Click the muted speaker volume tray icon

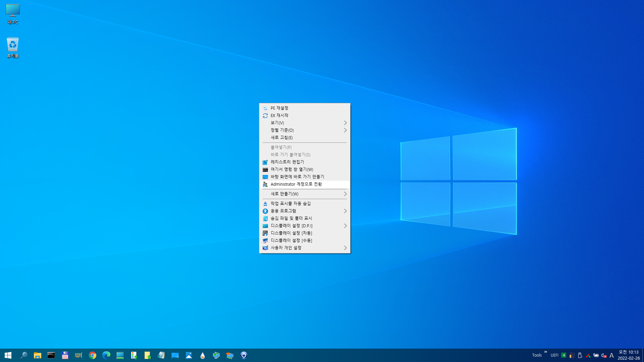pyautogui.click(x=604, y=355)
